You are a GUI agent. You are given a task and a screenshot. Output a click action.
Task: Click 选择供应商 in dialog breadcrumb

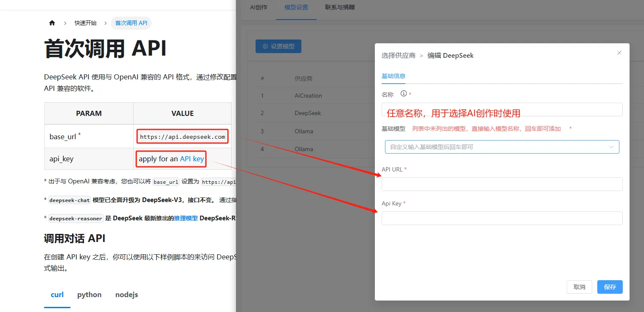click(x=398, y=56)
